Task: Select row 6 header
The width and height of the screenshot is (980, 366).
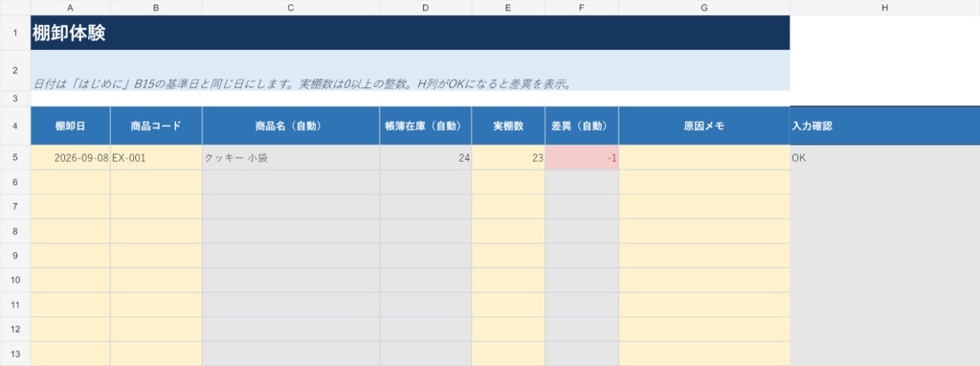Action: (15, 182)
